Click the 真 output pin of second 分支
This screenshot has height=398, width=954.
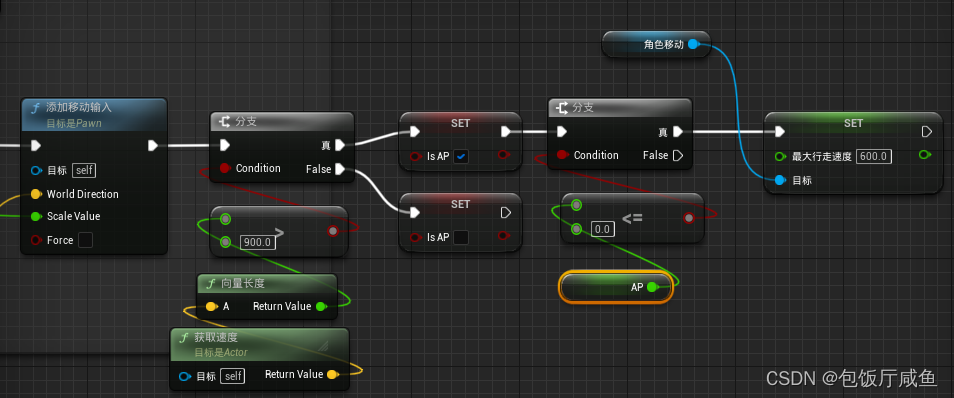point(677,131)
